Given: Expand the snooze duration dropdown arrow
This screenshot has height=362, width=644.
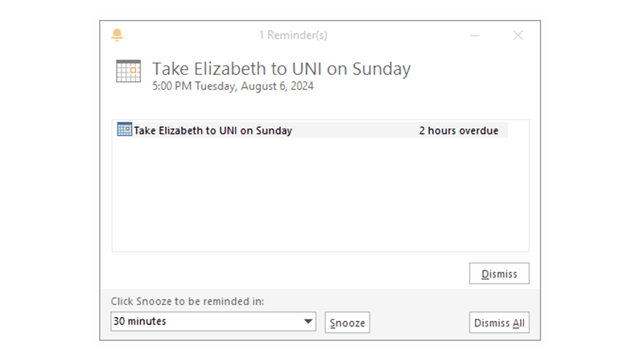Looking at the screenshot, I should pos(308,322).
